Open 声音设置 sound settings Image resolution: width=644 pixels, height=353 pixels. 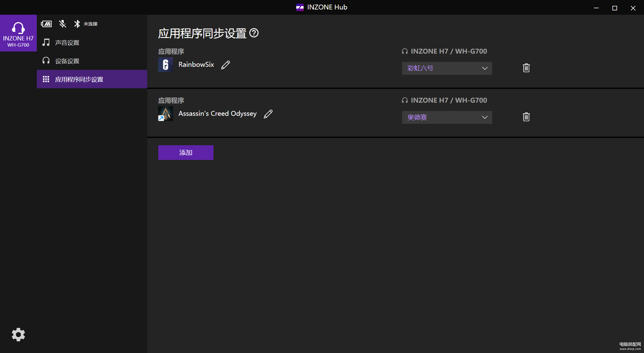(x=92, y=43)
